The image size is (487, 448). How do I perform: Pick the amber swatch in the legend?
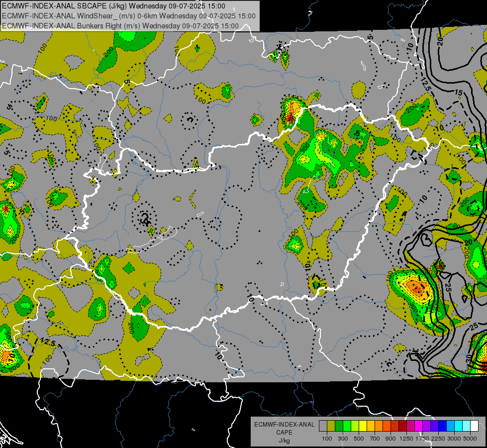tap(371, 426)
